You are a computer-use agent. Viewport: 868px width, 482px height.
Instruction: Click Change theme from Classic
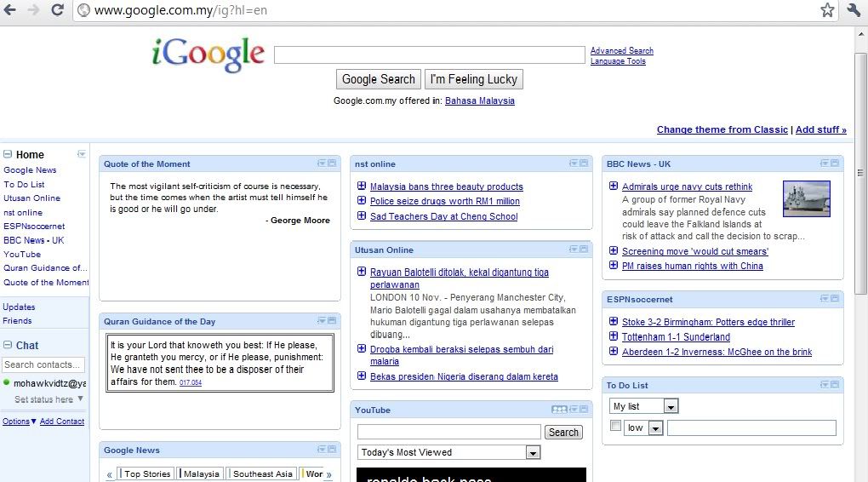coord(722,129)
